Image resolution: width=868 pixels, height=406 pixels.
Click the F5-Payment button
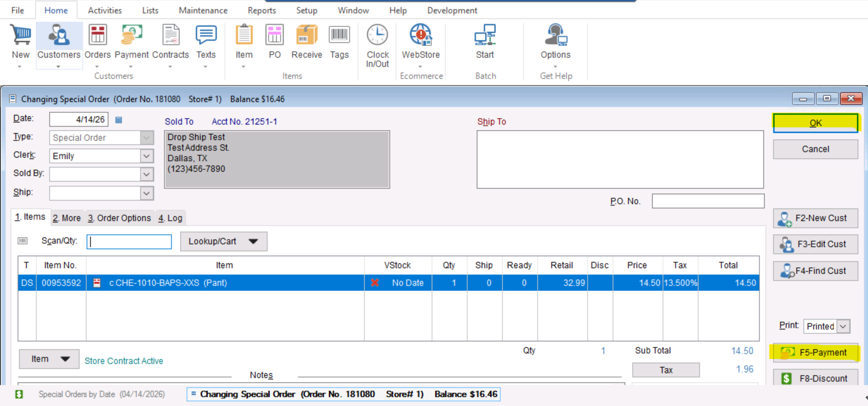coord(815,352)
